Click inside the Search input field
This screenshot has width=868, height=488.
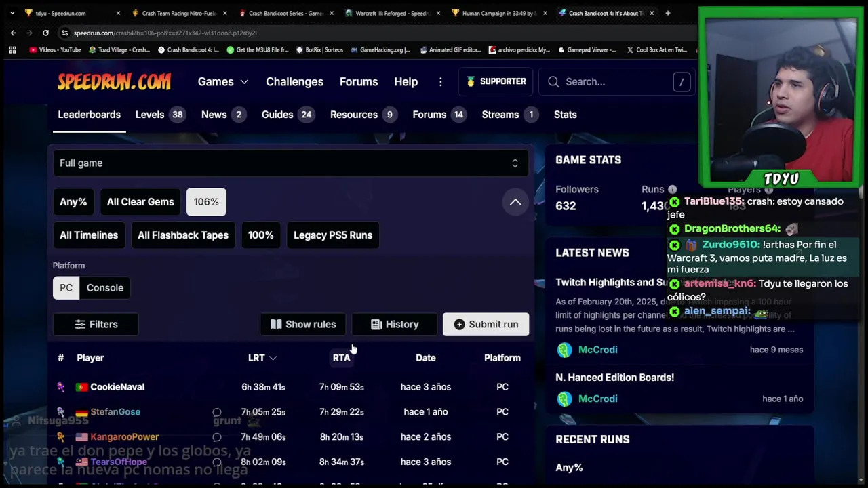pos(616,81)
